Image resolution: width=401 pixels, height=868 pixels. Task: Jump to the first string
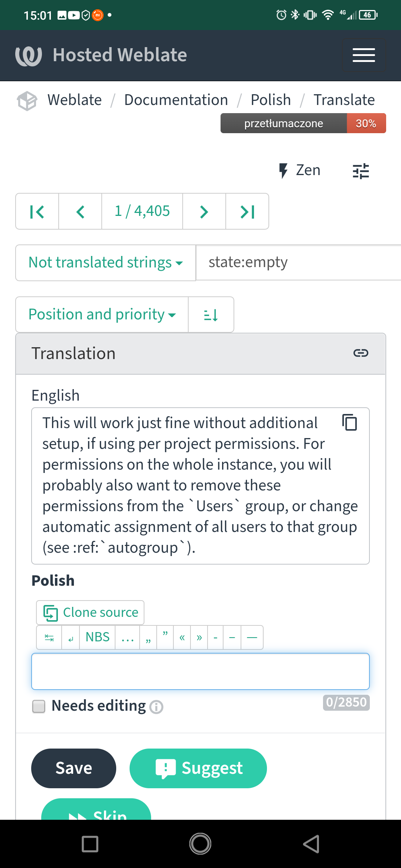[x=37, y=211]
